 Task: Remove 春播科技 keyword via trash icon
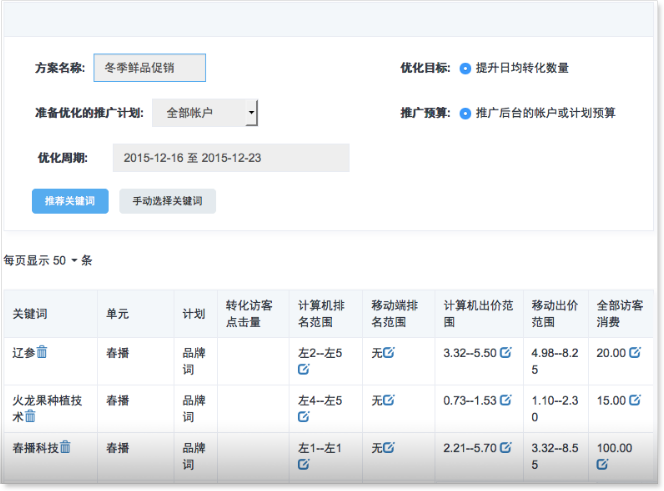click(65, 447)
